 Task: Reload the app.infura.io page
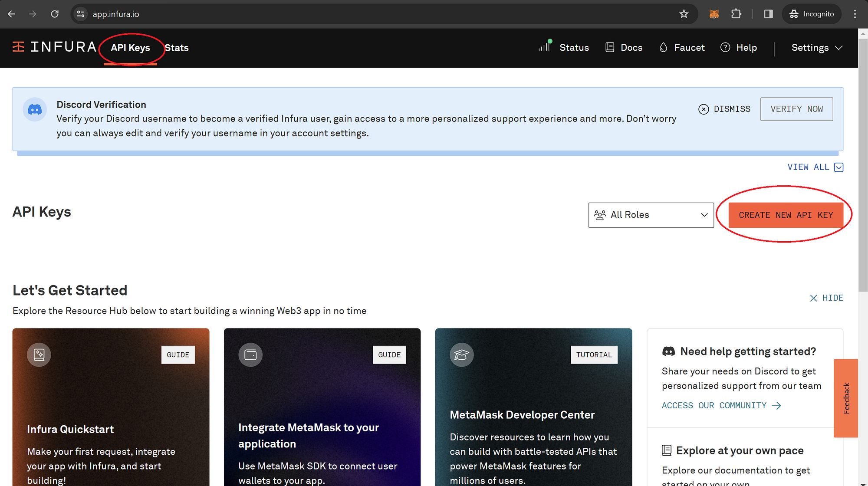55,14
